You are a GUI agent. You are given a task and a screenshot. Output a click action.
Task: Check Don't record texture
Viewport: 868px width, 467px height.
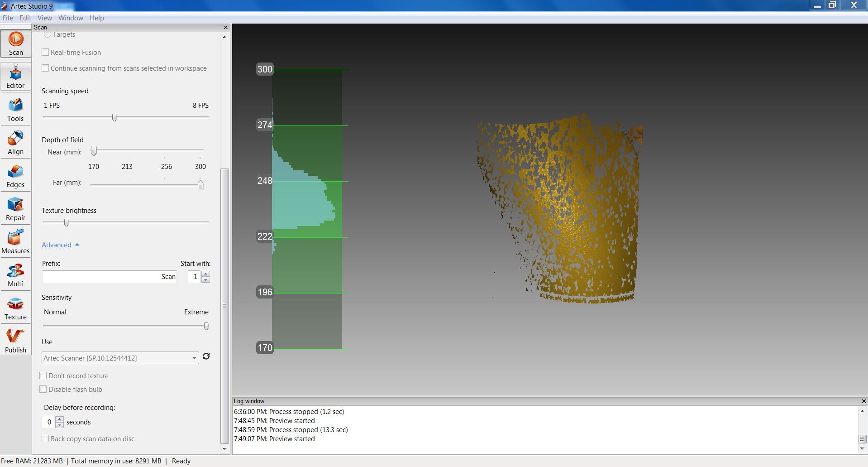43,376
